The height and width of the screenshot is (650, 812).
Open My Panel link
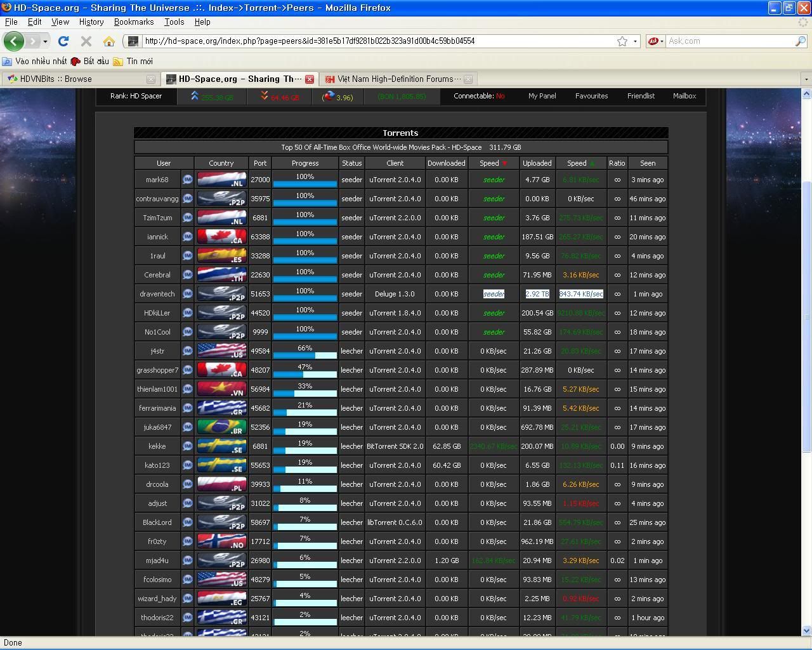click(x=542, y=96)
